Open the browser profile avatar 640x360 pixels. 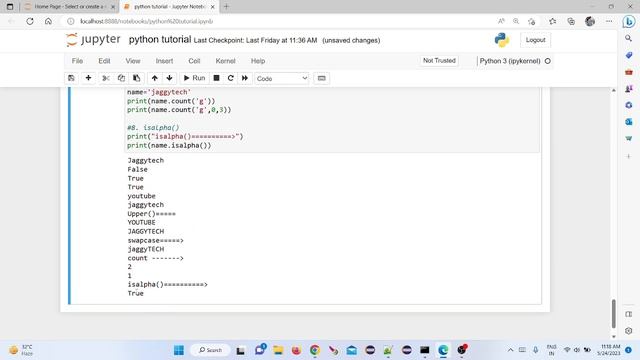590,21
